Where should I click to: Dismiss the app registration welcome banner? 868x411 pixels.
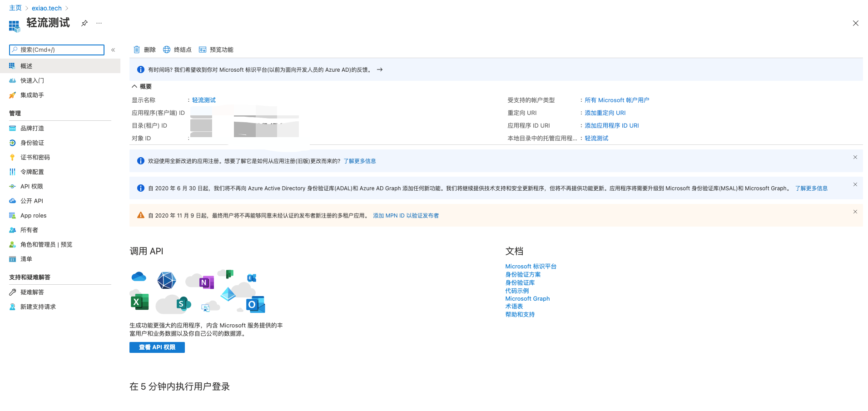[x=855, y=157]
